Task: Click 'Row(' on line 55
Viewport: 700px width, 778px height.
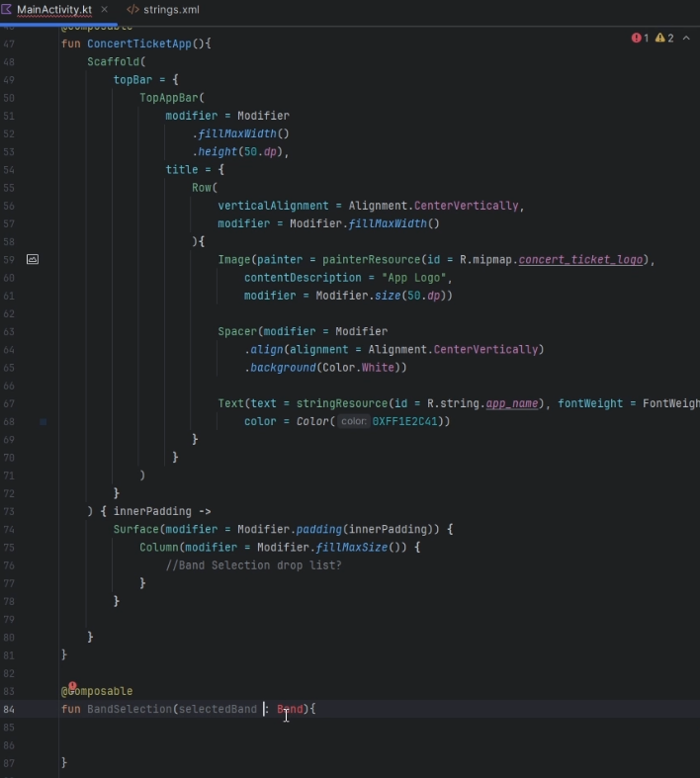Action: click(205, 188)
